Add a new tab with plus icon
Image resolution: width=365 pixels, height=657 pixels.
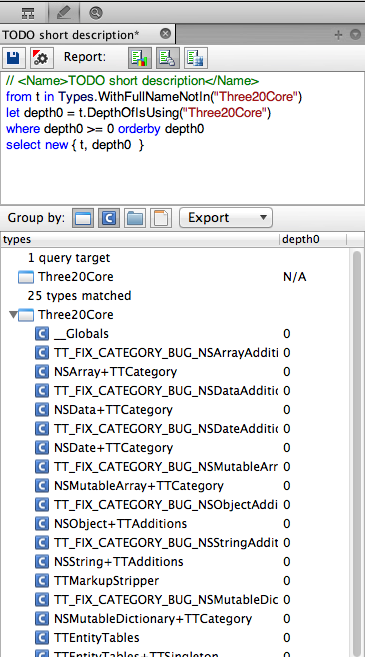[338, 35]
